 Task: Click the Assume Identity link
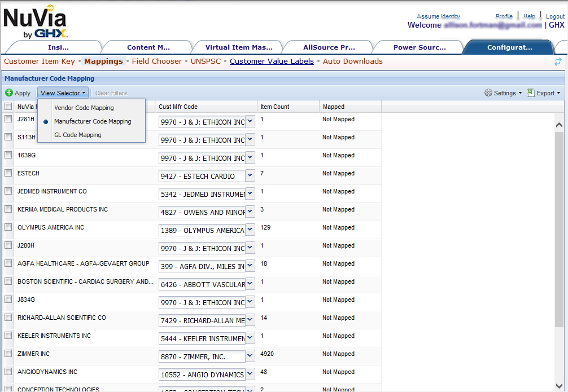(x=438, y=16)
